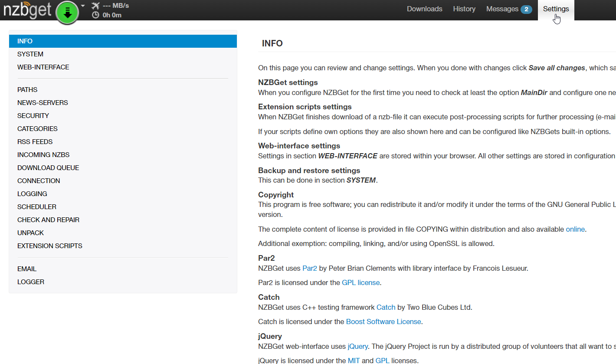616x364 pixels.
Task: Click the 'Extension scripts settings' heading
Action: click(305, 107)
